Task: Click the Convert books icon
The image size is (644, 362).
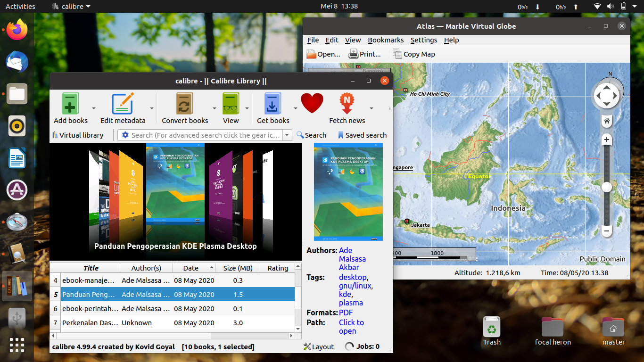Action: [x=185, y=103]
